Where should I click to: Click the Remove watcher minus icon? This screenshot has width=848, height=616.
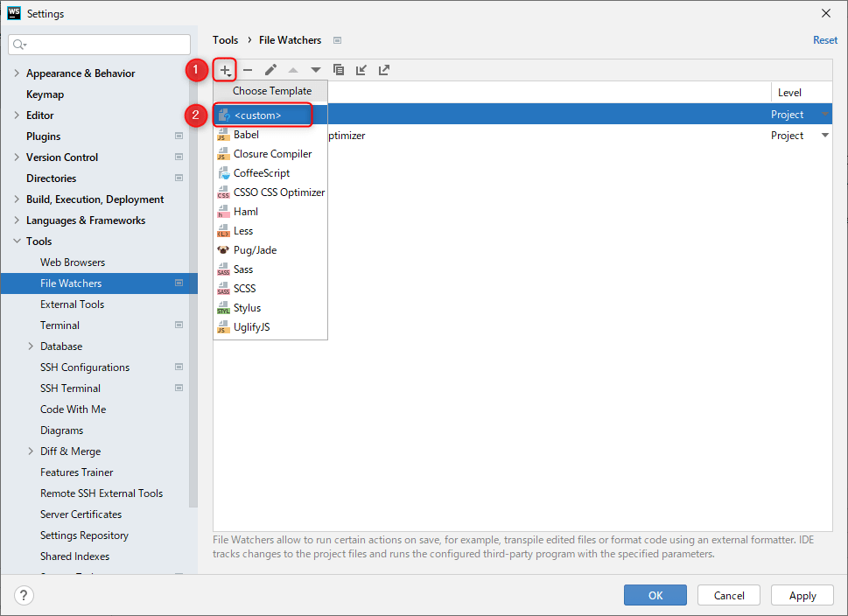(248, 70)
